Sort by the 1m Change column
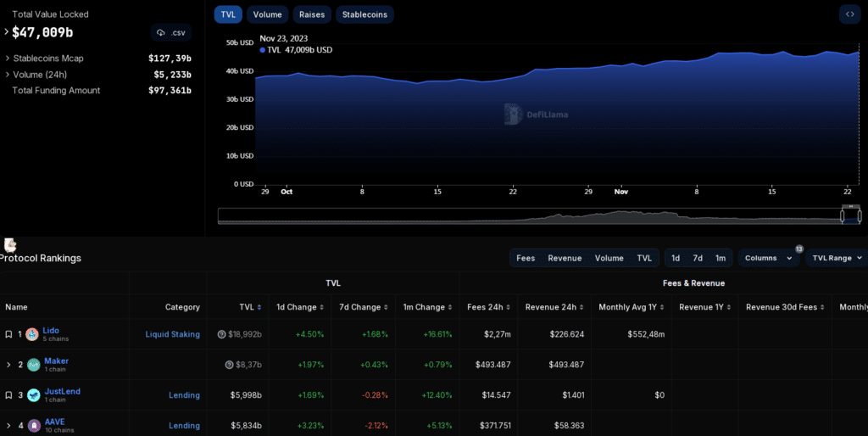The height and width of the screenshot is (436, 868). click(450, 307)
